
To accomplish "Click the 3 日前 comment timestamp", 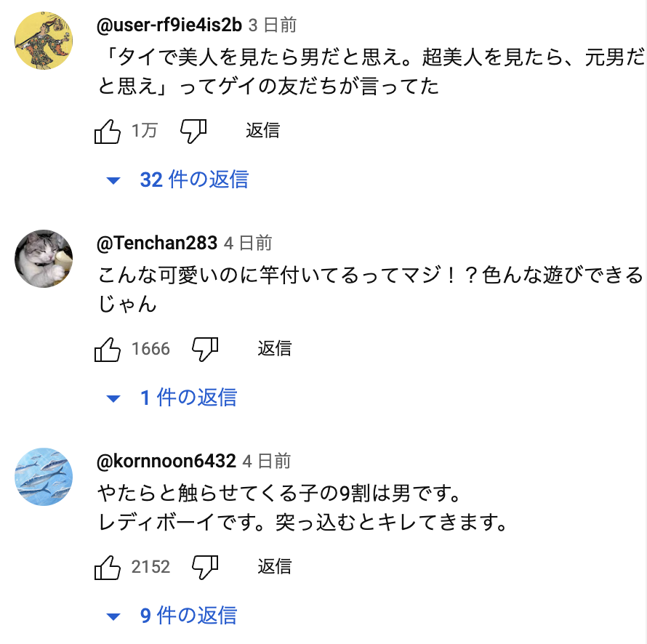I will pyautogui.click(x=273, y=25).
